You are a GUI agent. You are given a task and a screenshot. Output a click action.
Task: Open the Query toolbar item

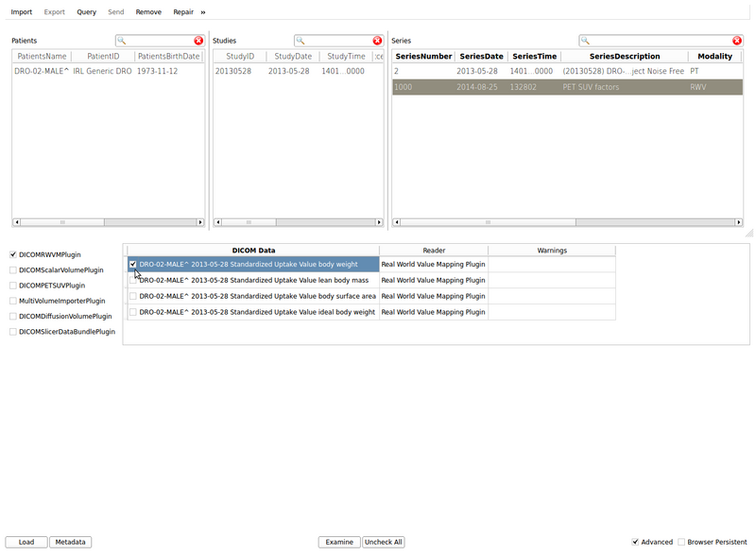pos(87,12)
